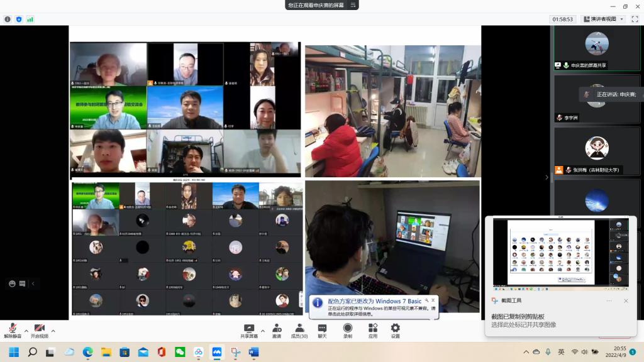
Task: Open the Invite (邀请) icon
Action: 277,331
